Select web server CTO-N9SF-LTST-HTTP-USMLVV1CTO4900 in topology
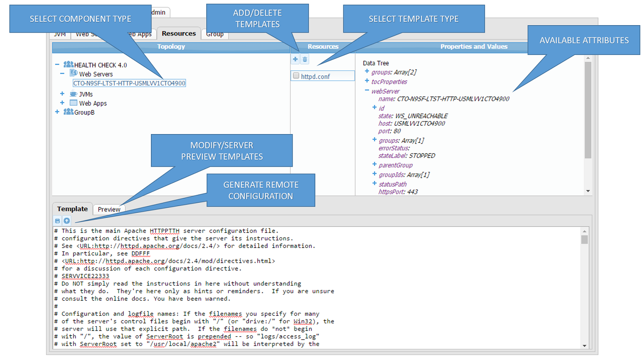 point(129,83)
